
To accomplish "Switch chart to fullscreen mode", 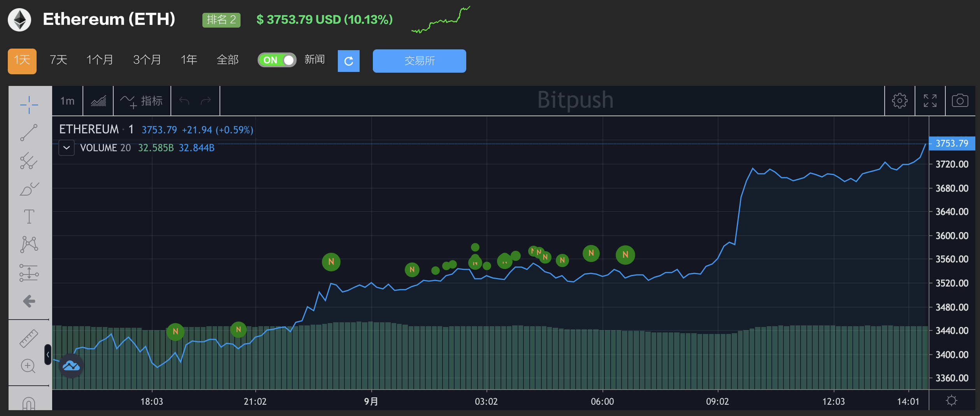I will pos(930,101).
